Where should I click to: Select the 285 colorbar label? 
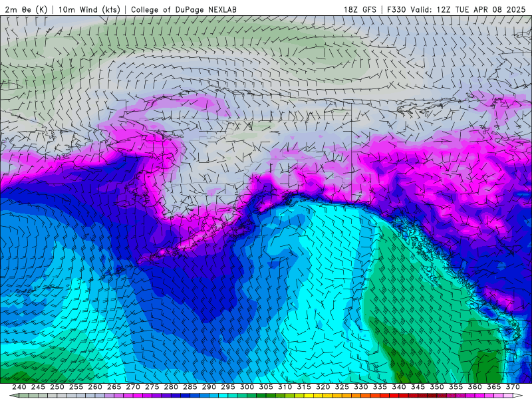(190, 387)
